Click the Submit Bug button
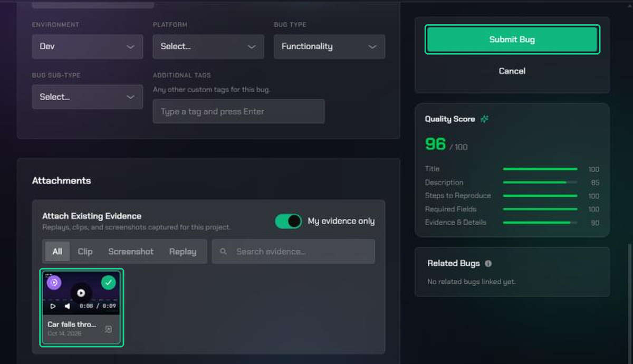The height and width of the screenshot is (364, 633). (x=512, y=40)
